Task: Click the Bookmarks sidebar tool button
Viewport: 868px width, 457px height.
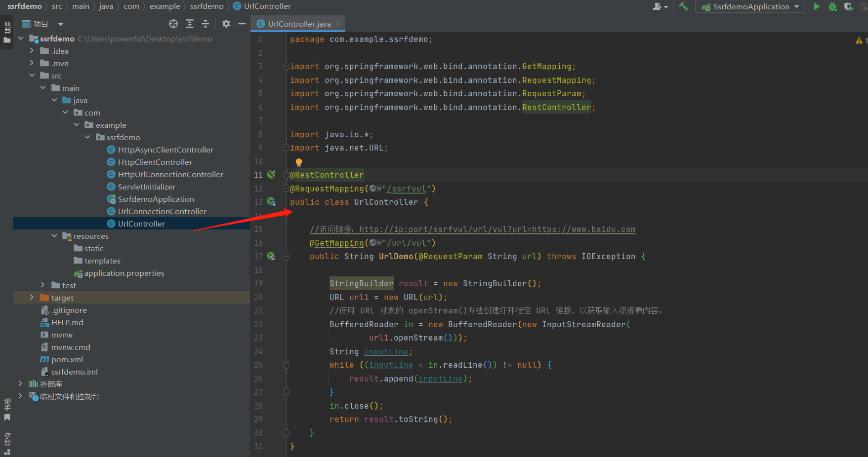Action: coord(7,410)
